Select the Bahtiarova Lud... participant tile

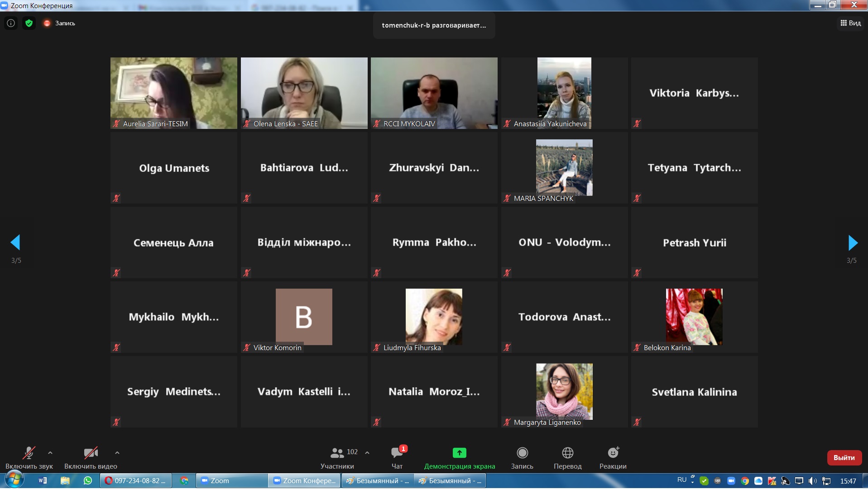point(304,168)
